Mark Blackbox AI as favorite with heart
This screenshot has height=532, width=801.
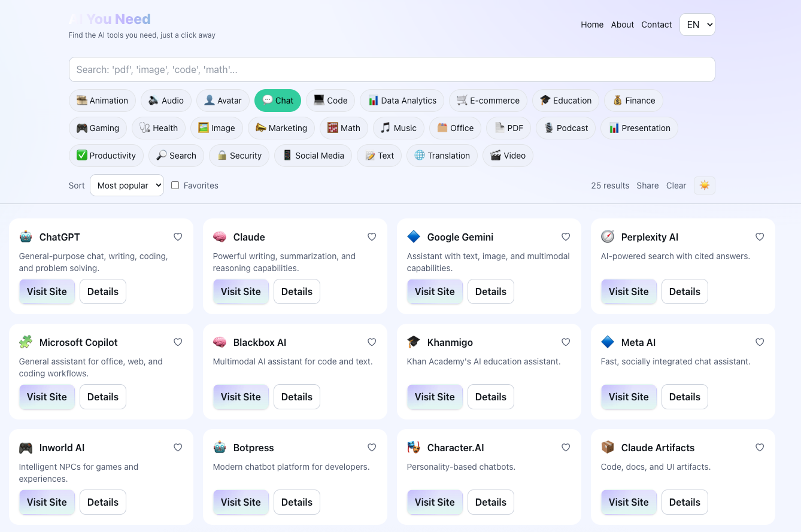coord(372,342)
